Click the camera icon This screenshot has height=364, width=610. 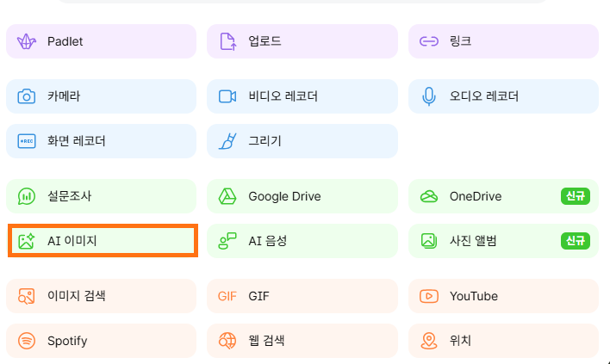[x=27, y=96]
